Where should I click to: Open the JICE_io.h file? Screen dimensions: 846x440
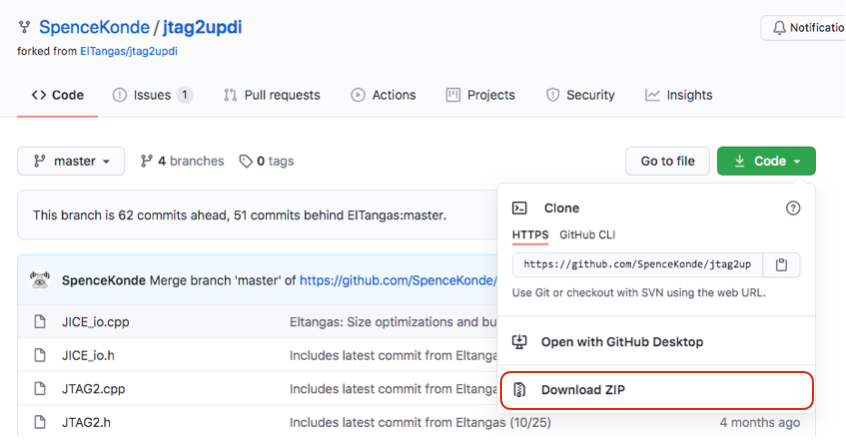click(88, 355)
